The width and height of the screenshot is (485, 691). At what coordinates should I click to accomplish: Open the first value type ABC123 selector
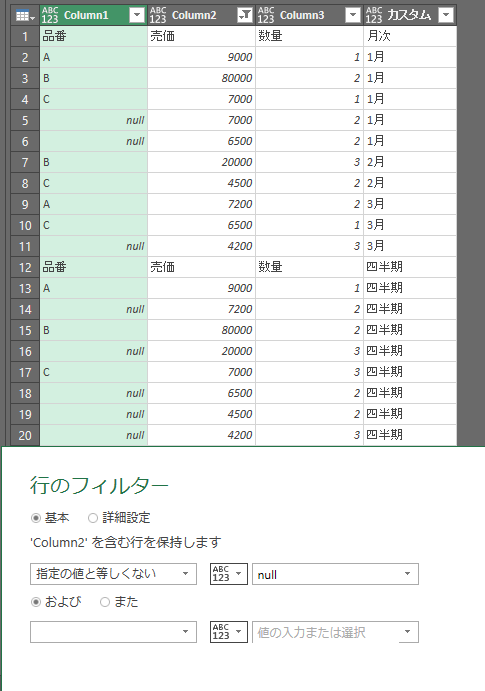229,574
